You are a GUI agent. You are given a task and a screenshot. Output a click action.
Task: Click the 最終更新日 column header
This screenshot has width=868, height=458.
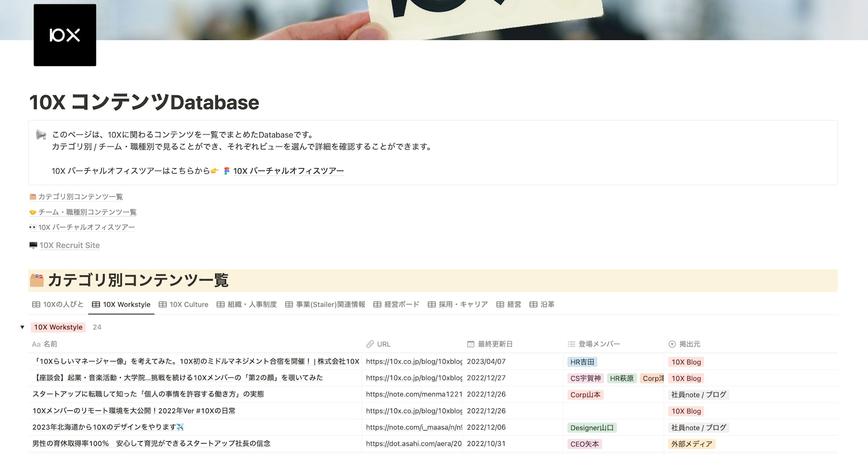pos(513,344)
